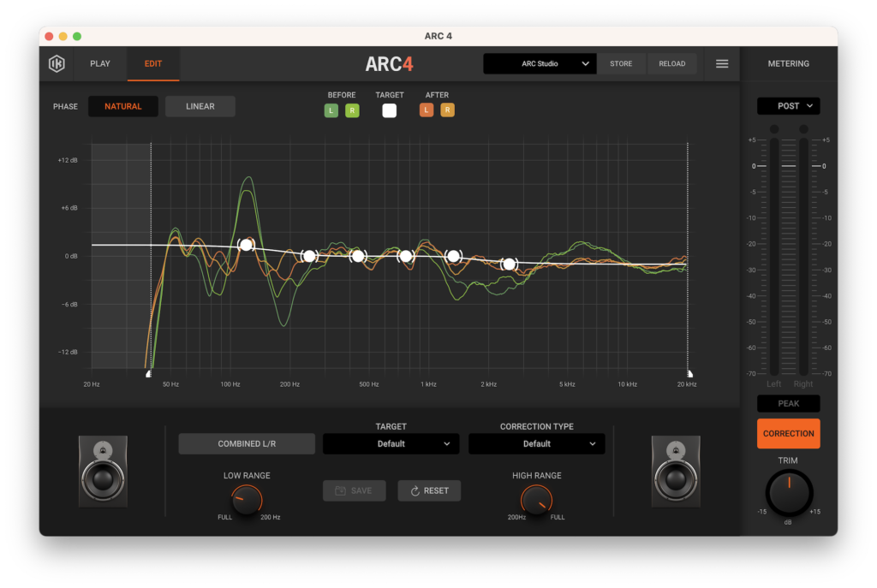
Task: Click the left speaker image
Action: pos(103,470)
